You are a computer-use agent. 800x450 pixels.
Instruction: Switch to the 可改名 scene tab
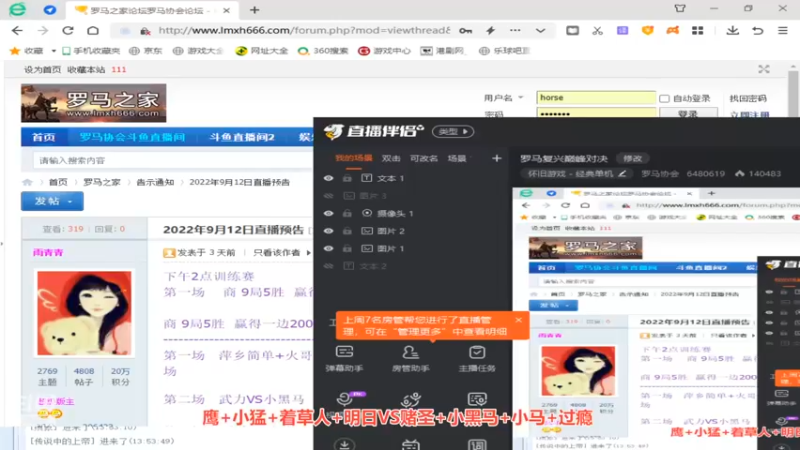pyautogui.click(x=424, y=159)
